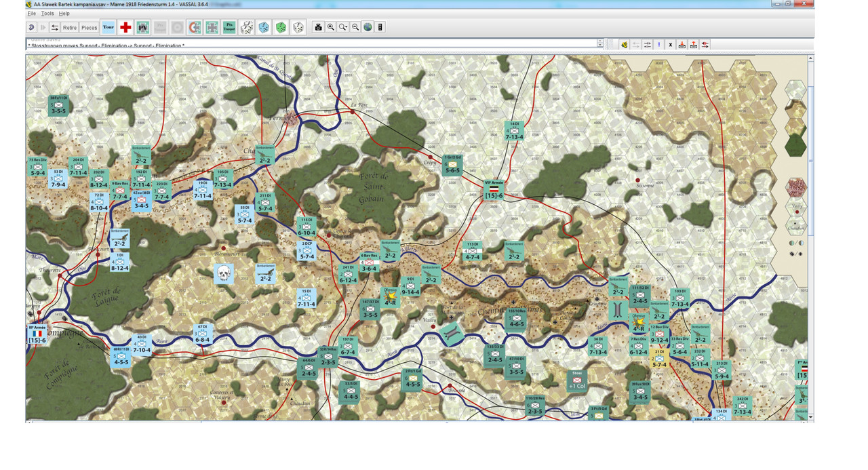Roll the single white die

298,28
